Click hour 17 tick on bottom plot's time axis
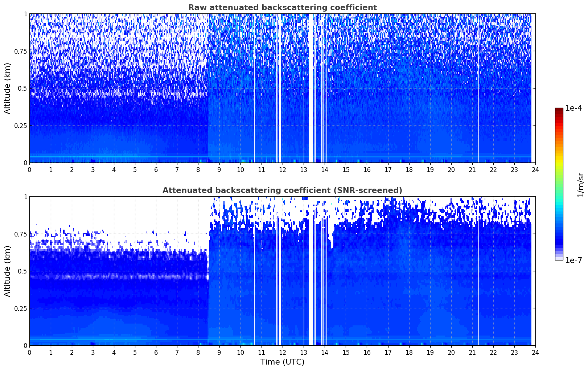The height and width of the screenshot is (370, 588). (x=388, y=352)
